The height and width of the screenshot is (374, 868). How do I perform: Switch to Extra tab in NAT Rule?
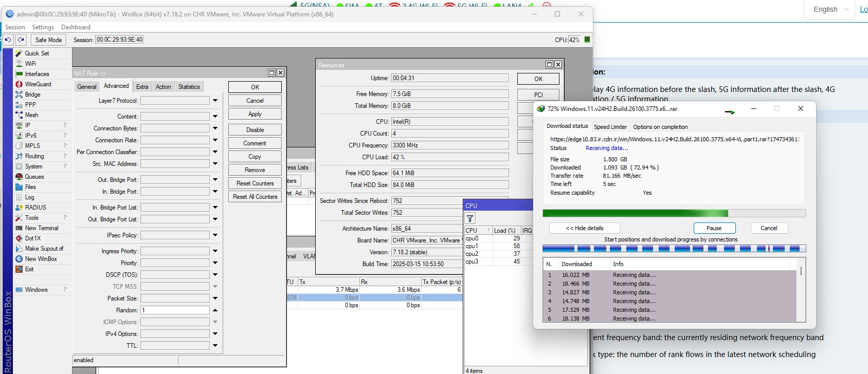[x=142, y=87]
